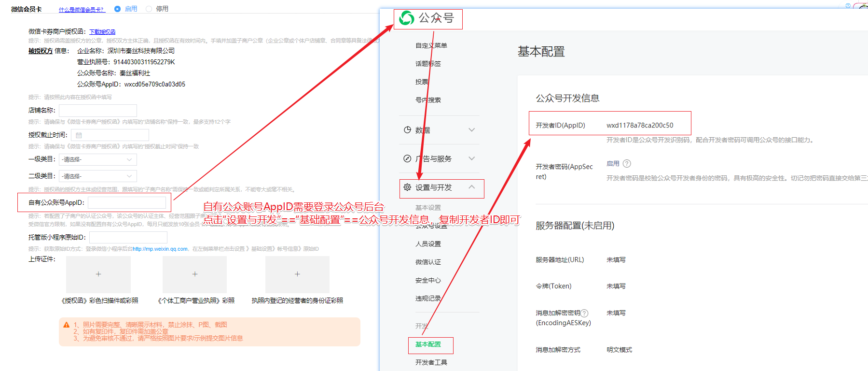Click the 公众账号AppID value wxcd05e709c0a03d05
The width and height of the screenshot is (868, 371).
155,84
